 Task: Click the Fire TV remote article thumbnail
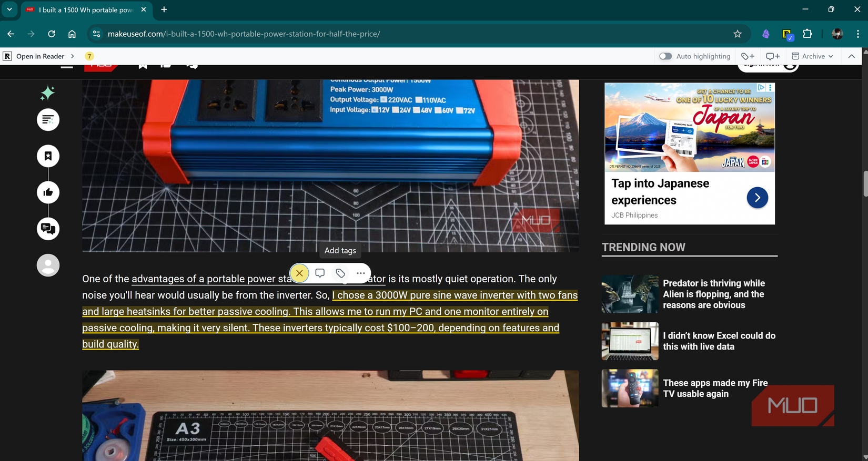(630, 388)
